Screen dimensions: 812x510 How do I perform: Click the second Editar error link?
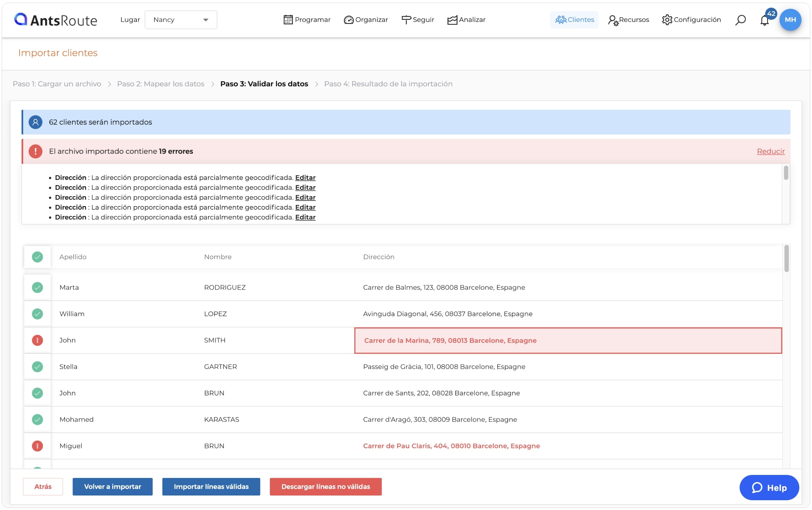point(305,187)
